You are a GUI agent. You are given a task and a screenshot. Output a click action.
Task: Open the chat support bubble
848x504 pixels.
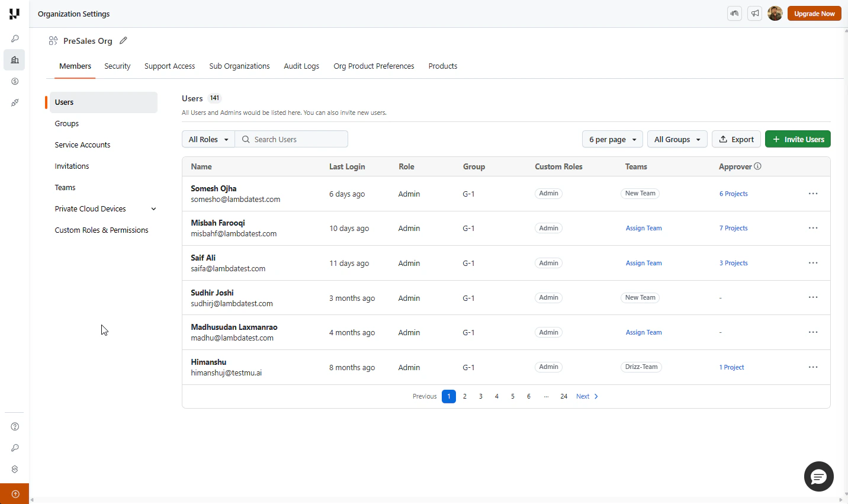818,476
